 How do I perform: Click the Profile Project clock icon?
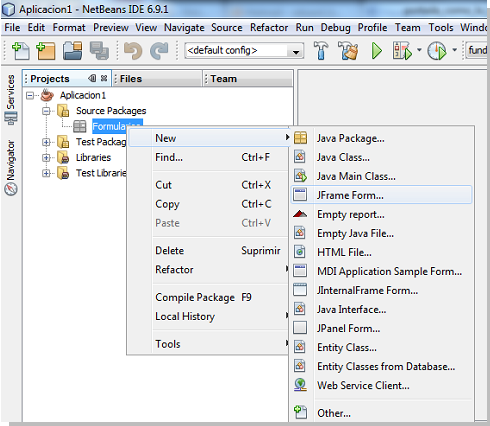coord(437,51)
